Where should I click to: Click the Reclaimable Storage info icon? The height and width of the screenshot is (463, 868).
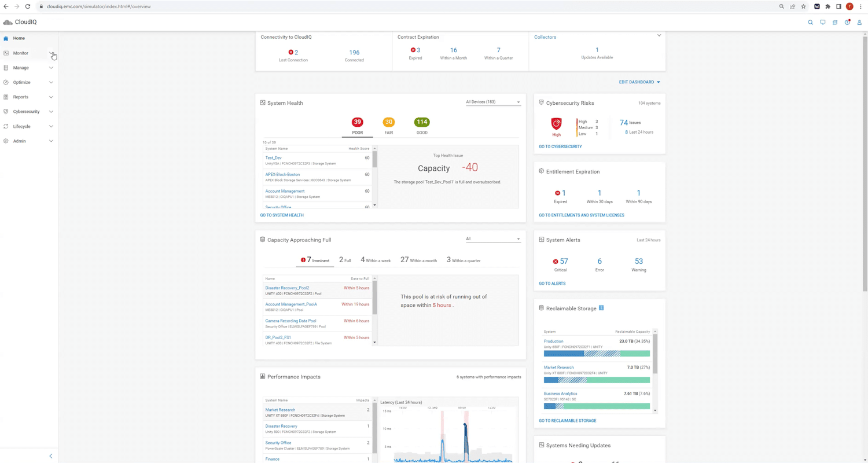(601, 308)
